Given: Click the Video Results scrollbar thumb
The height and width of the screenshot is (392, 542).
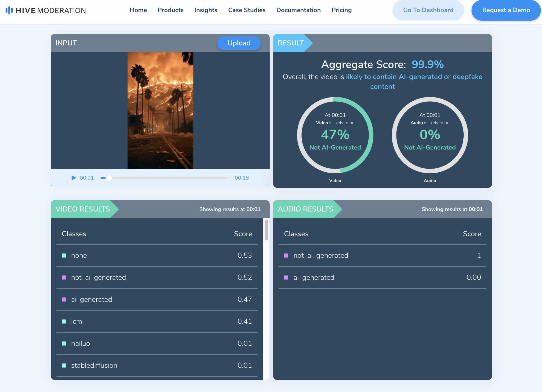Looking at the screenshot, I should (x=266, y=230).
